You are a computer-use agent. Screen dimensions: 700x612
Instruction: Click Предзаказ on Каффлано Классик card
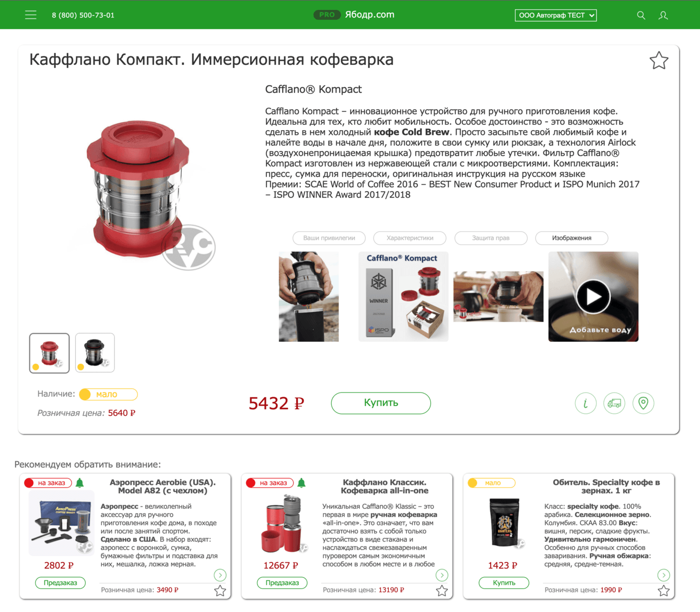tap(282, 583)
